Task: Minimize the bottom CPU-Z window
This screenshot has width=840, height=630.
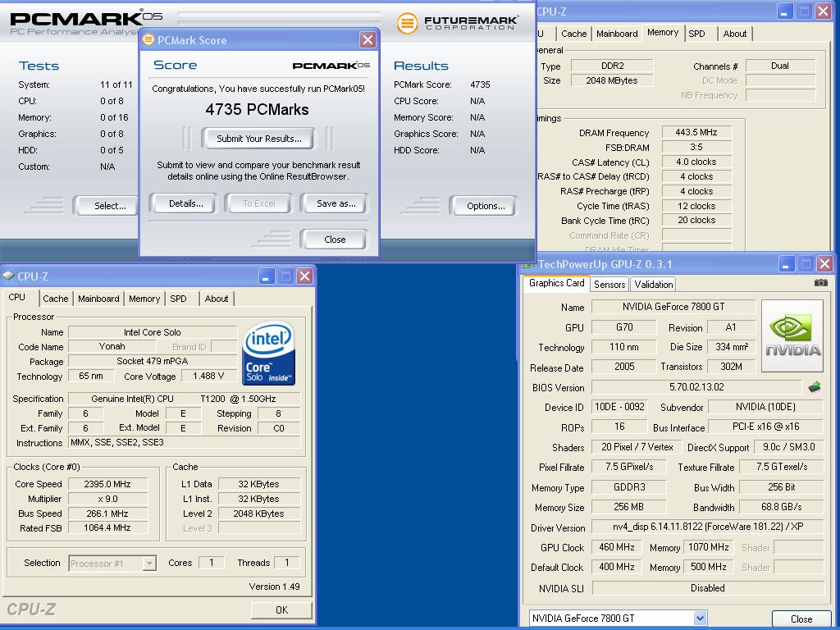Action: click(267, 276)
